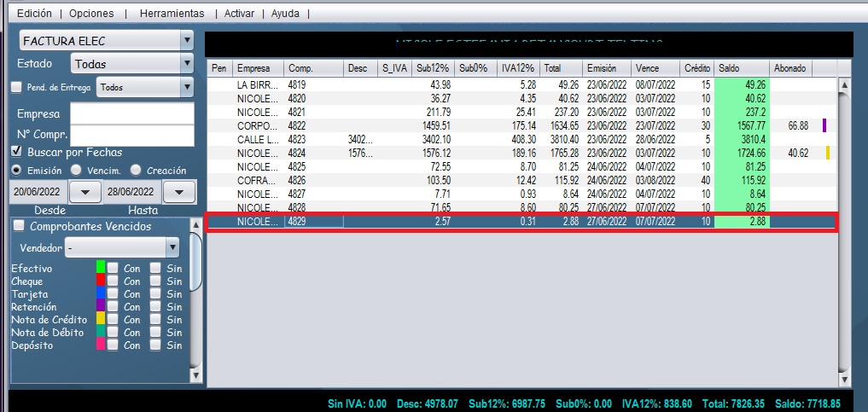Screen dimensions: 868x412
Task: Expand the Vendedor dropdown
Action: [172, 247]
